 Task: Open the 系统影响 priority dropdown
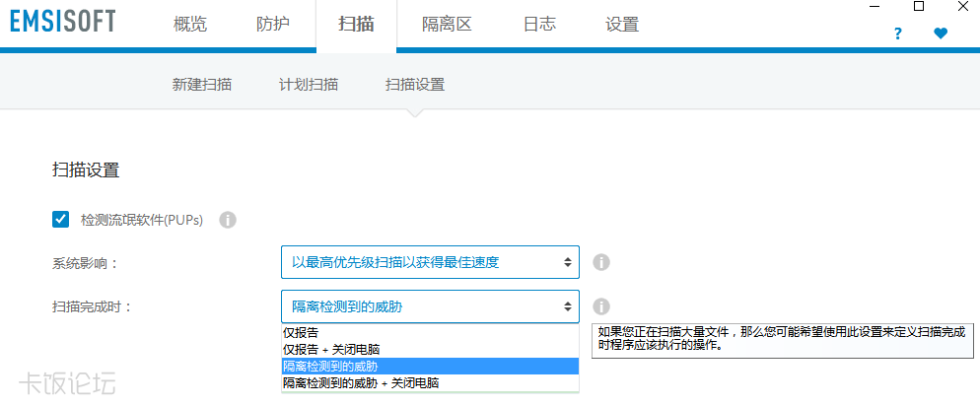tap(430, 262)
